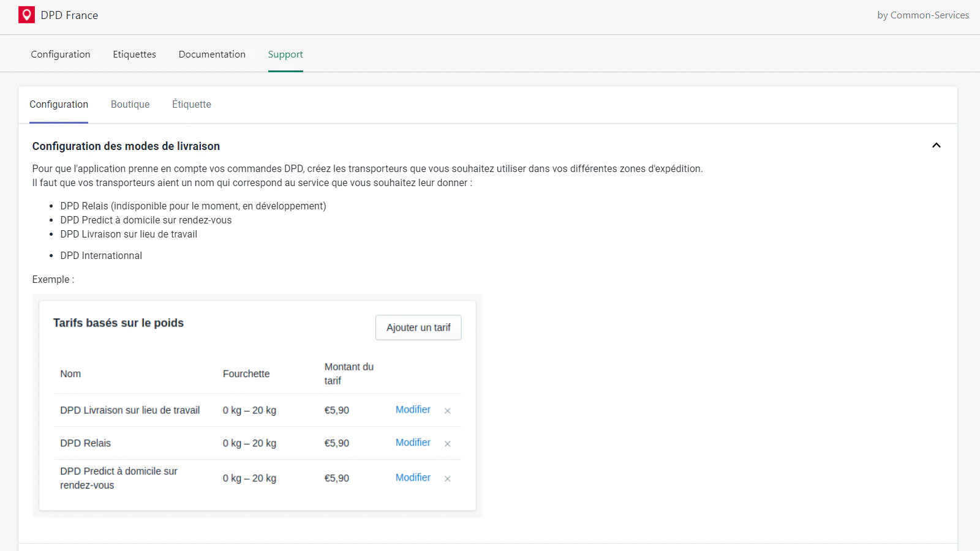Select the Support navigation item

click(285, 54)
